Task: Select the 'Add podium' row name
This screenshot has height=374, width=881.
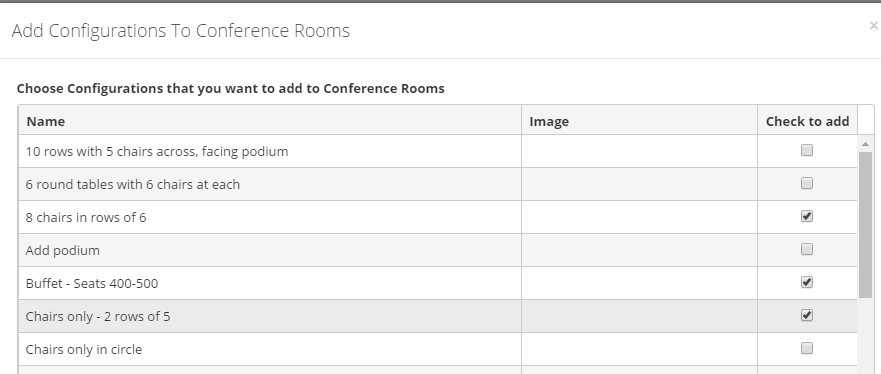Action: point(62,250)
